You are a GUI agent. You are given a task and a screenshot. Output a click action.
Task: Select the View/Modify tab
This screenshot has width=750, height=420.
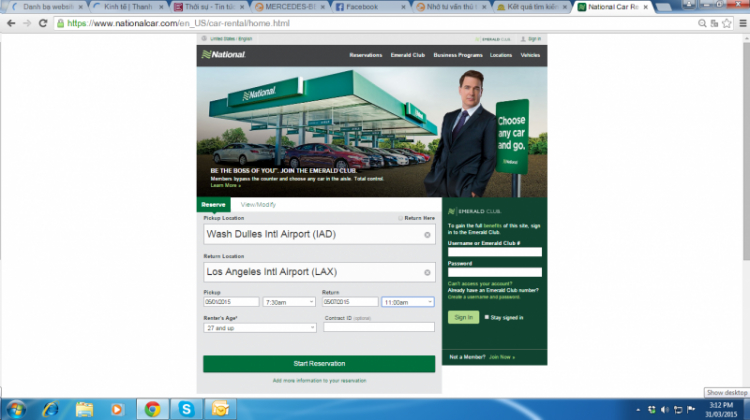[x=258, y=205]
